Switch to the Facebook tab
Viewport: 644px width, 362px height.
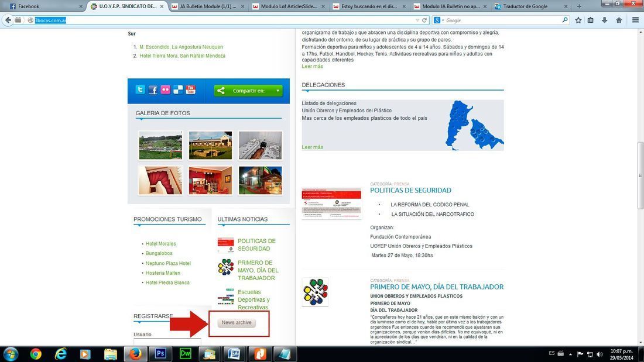(x=45, y=6)
